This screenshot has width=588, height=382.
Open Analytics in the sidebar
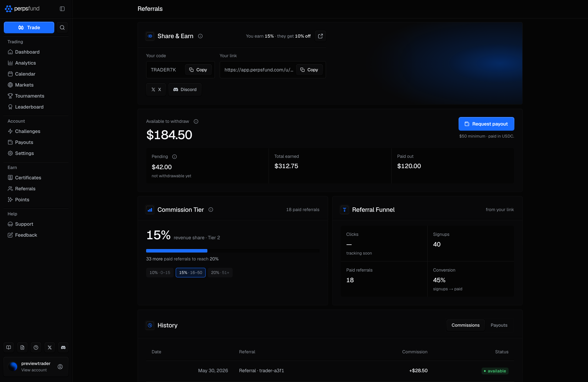pyautogui.click(x=36, y=63)
